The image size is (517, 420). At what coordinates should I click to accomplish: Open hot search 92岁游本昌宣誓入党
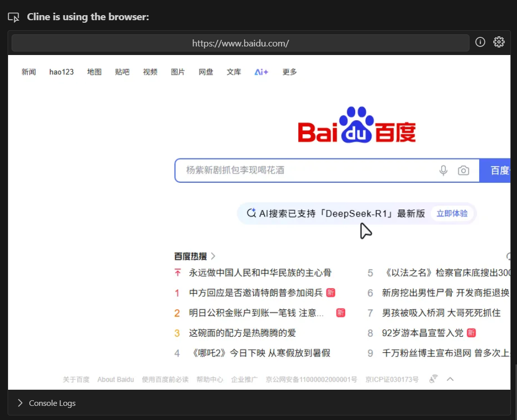click(422, 333)
